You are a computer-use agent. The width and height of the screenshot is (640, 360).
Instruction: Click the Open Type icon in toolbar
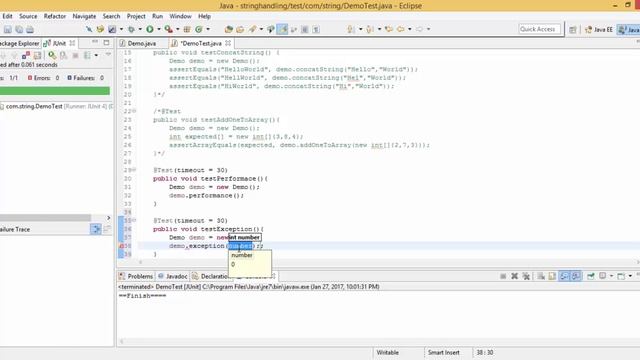point(229,29)
